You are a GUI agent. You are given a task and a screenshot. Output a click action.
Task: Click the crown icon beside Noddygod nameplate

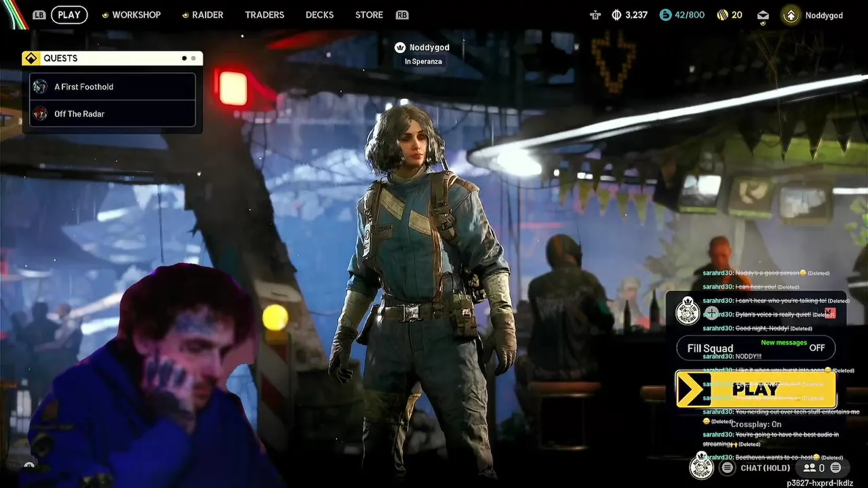tap(400, 47)
